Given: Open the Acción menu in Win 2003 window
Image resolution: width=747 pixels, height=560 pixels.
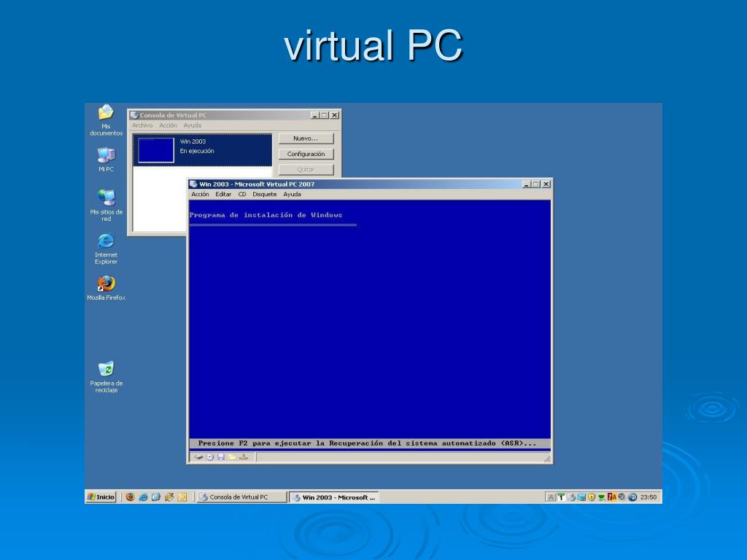Looking at the screenshot, I should pos(200,194).
